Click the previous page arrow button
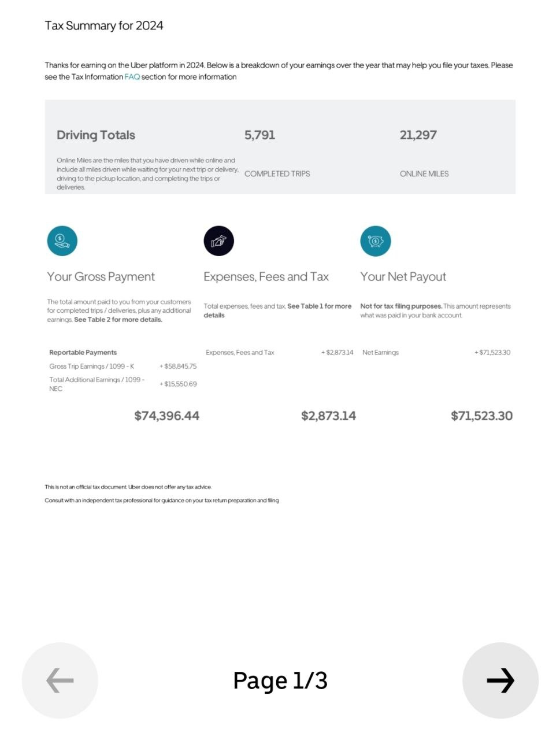The height and width of the screenshot is (740, 560). [x=60, y=680]
